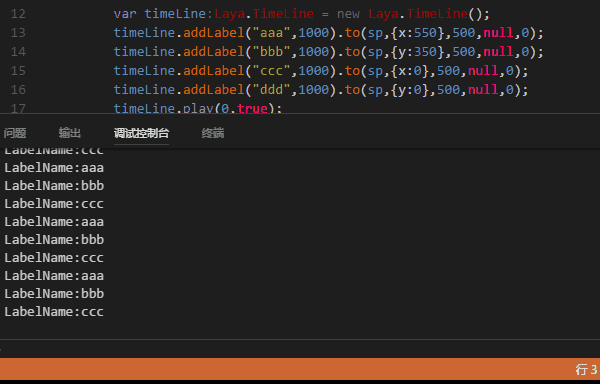This screenshot has height=384, width=600.
Task: Click the var keyword on line 12
Action: click(125, 14)
